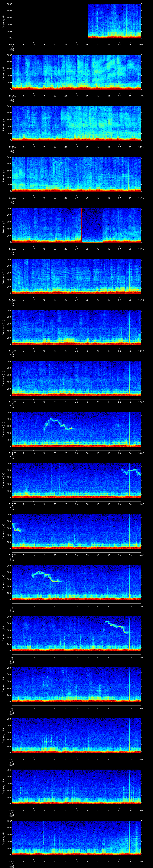The width and height of the screenshot is (153, 868).
Task: Click the bright vertical line at 55 s in the 3:15:00 panel
Action: click(129, 327)
